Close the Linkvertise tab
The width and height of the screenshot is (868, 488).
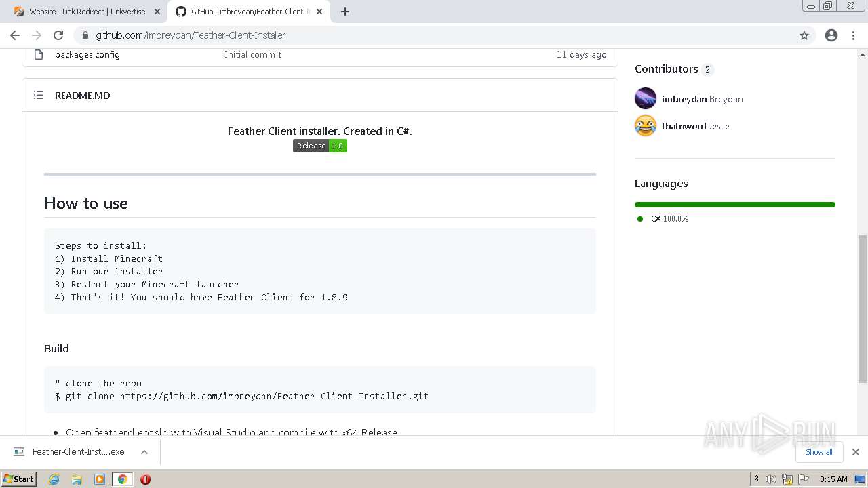point(157,12)
